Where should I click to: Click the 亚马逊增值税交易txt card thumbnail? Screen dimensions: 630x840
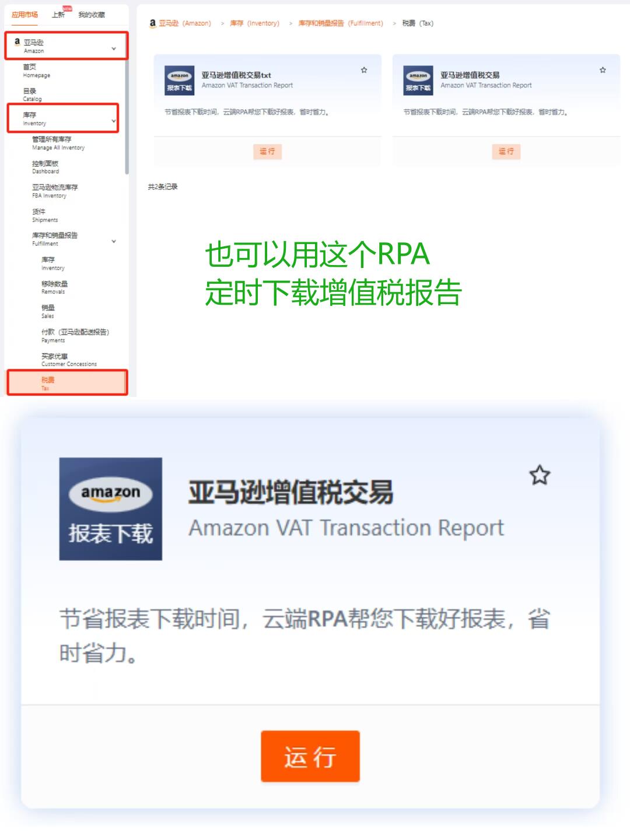pos(180,81)
